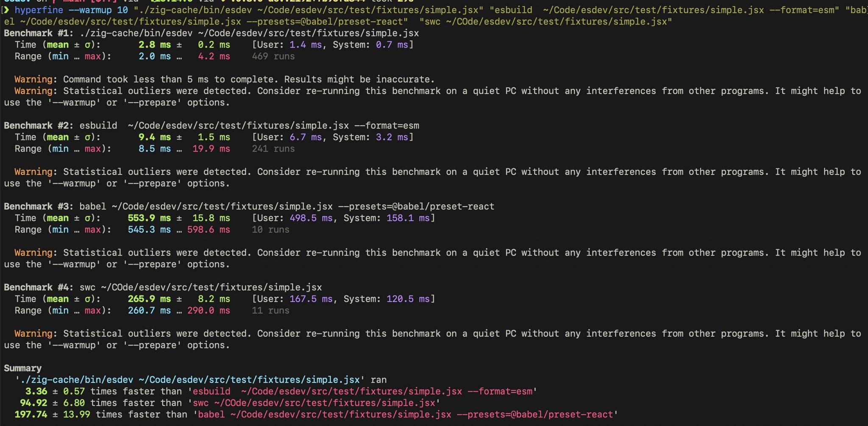Click the Summary heading
The width and height of the screenshot is (868, 426).
[x=22, y=368]
